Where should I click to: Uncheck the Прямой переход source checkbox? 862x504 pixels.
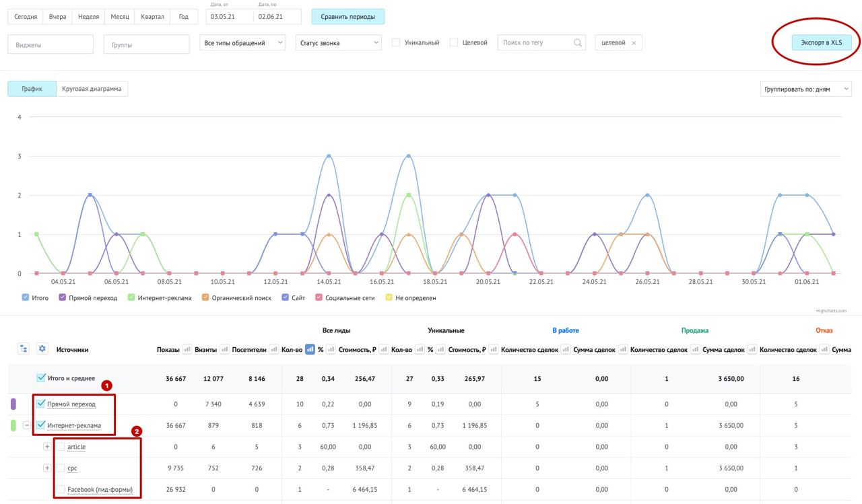tap(41, 404)
